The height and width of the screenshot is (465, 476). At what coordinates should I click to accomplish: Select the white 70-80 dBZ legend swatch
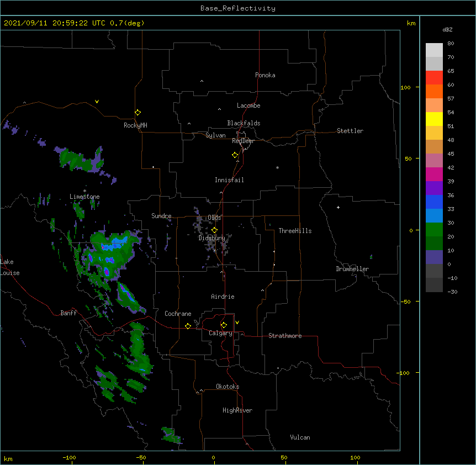(x=434, y=50)
